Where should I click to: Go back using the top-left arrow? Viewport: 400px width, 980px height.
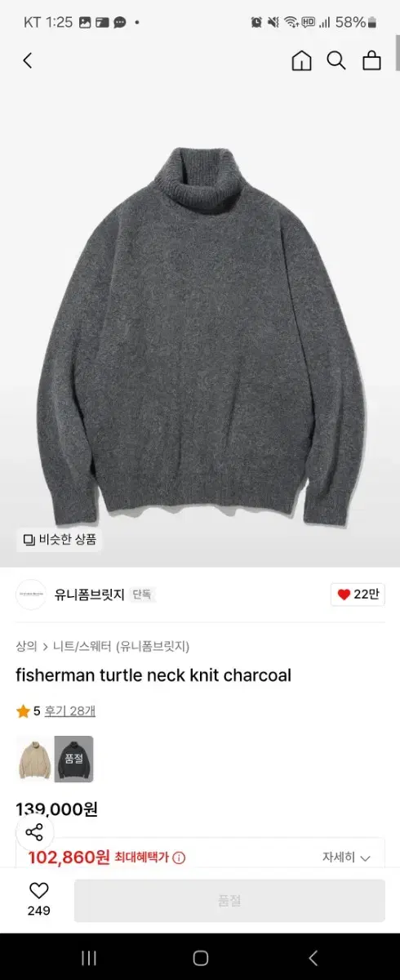click(27, 60)
